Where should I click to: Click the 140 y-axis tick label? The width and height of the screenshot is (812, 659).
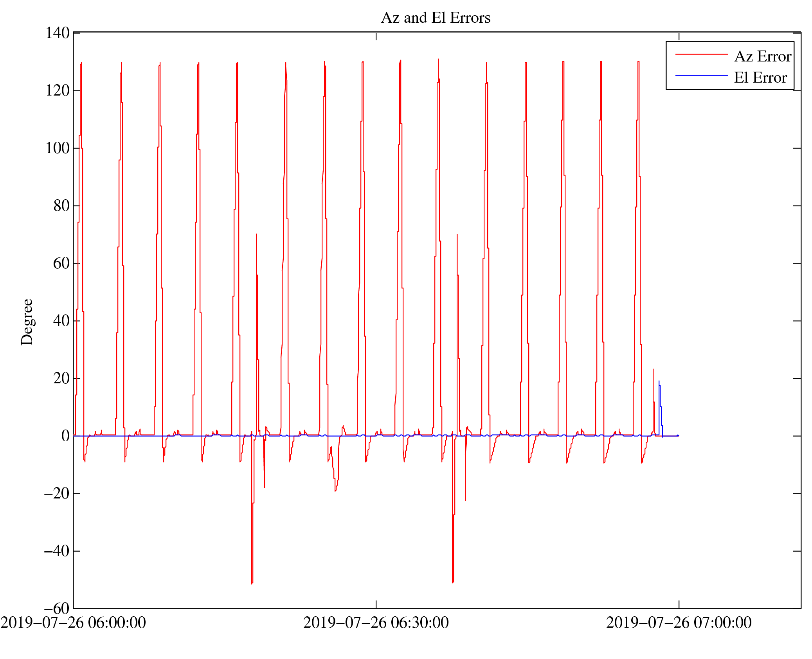tap(58, 33)
